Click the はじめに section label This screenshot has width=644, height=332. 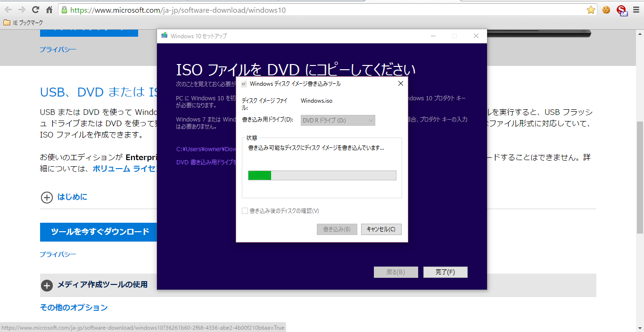click(x=72, y=197)
